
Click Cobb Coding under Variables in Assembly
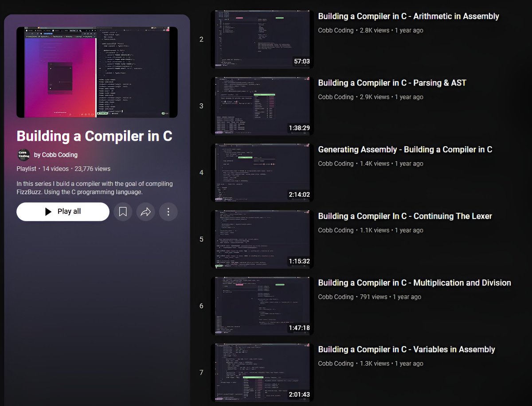(x=336, y=363)
